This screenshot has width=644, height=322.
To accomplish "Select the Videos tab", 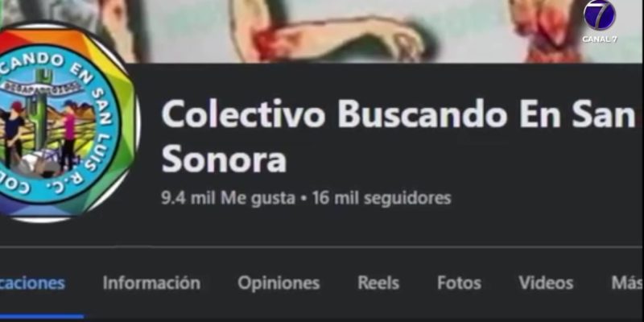I will [546, 283].
